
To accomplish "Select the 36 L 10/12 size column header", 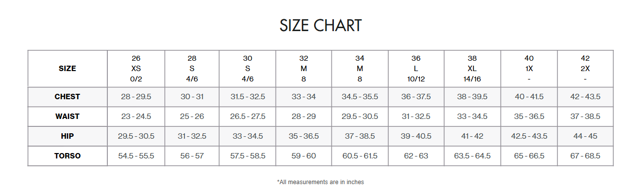I will click(x=416, y=69).
